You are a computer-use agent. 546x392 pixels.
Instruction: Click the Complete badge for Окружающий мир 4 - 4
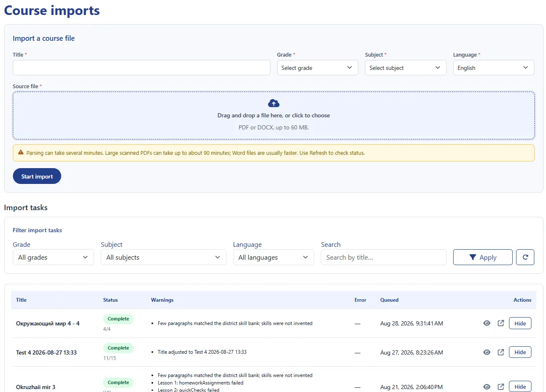coord(118,319)
